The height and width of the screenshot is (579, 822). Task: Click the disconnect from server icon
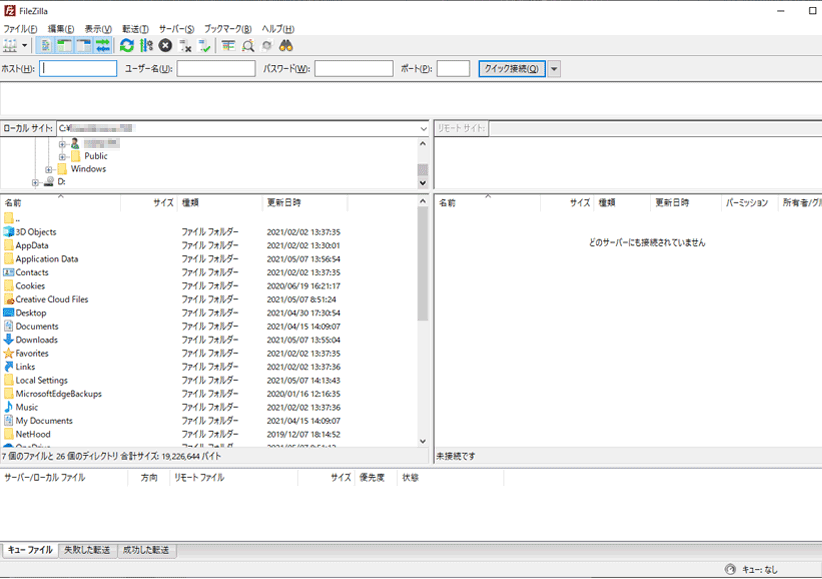[185, 46]
